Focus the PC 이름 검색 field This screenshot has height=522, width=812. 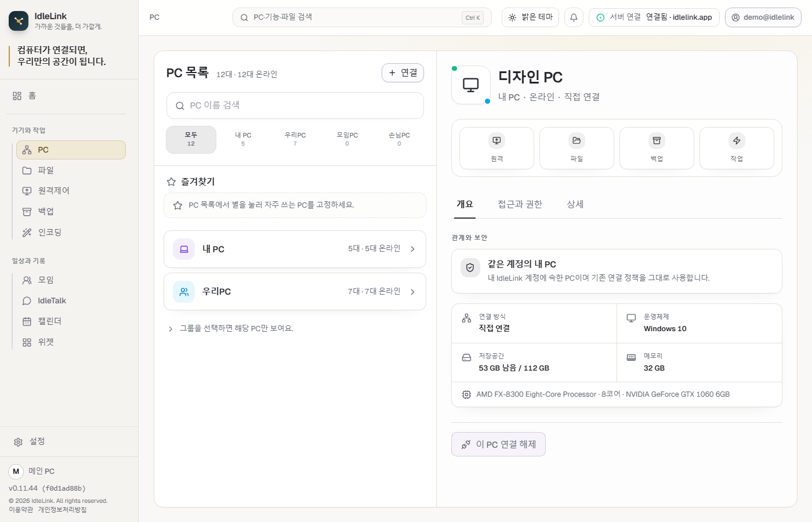click(295, 106)
